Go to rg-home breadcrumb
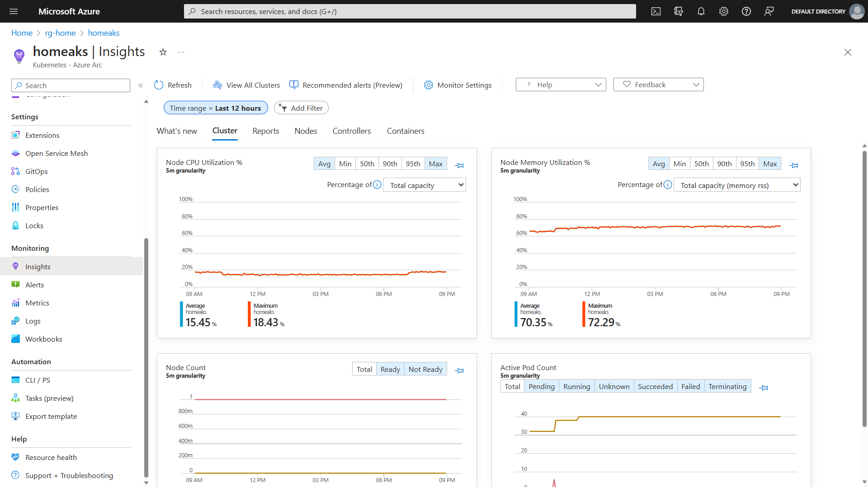 click(x=60, y=33)
